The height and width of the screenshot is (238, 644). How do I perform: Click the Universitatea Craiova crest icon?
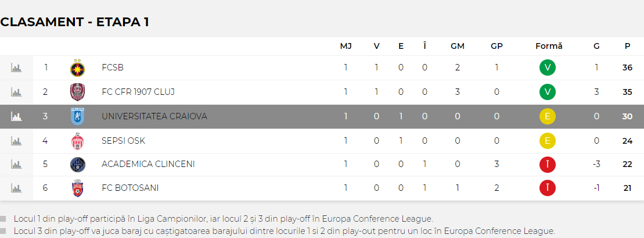(77, 116)
